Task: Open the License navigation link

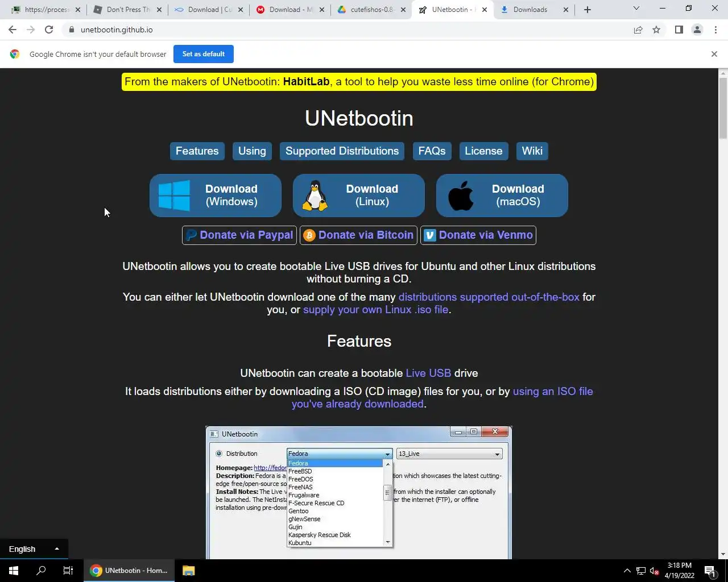Action: [483, 151]
